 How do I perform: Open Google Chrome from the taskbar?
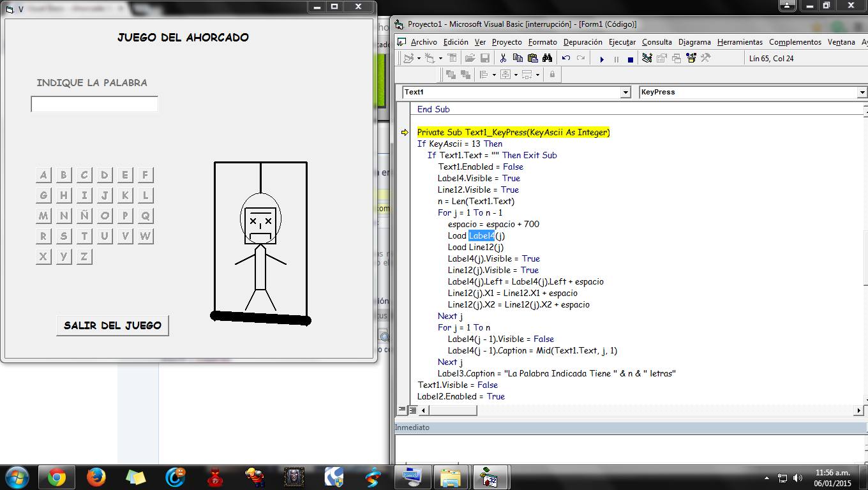(57, 477)
